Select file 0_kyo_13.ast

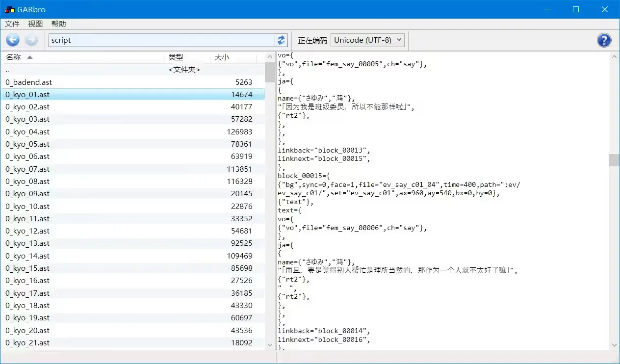click(132, 243)
